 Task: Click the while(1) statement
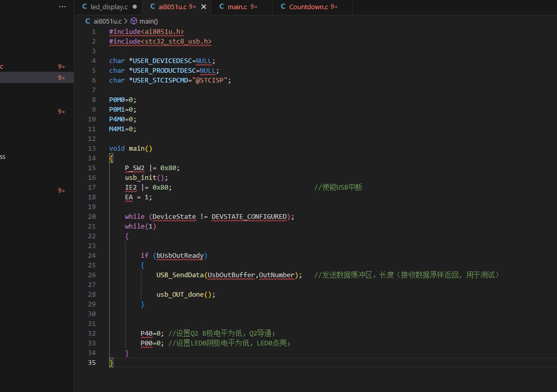coord(140,226)
